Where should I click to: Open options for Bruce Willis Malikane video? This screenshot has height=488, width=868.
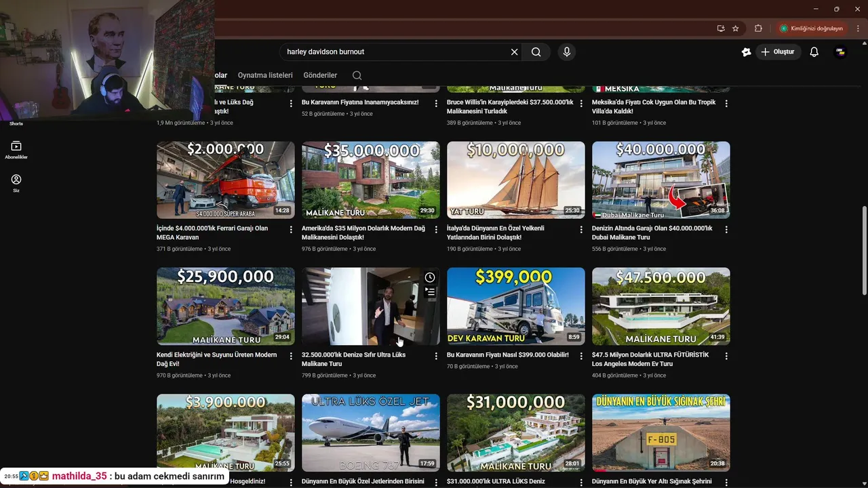tap(581, 104)
